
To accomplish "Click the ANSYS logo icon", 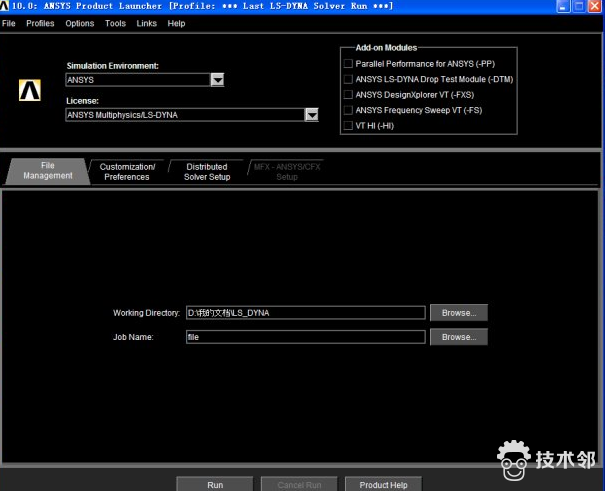I will tap(29, 90).
